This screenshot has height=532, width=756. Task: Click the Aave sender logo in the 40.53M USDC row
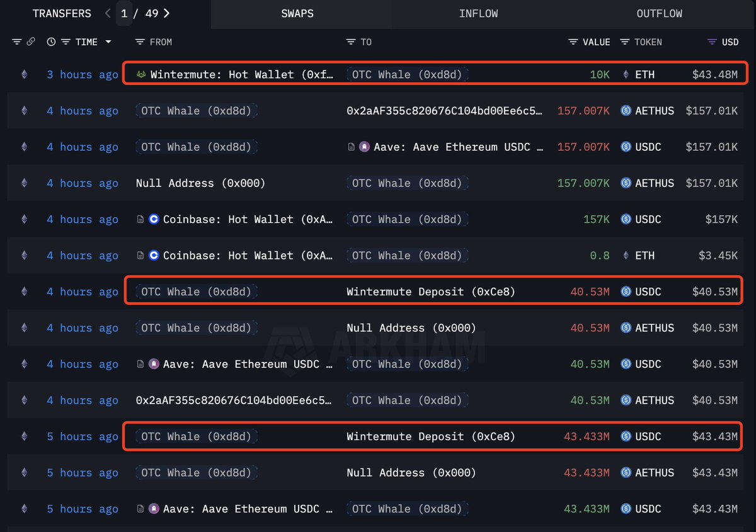(x=154, y=364)
